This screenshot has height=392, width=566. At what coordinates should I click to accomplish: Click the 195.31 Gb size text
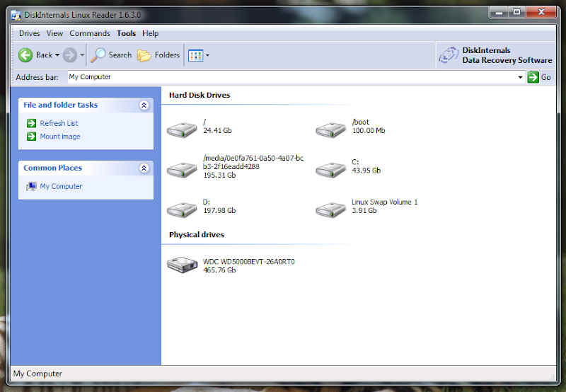(x=219, y=175)
